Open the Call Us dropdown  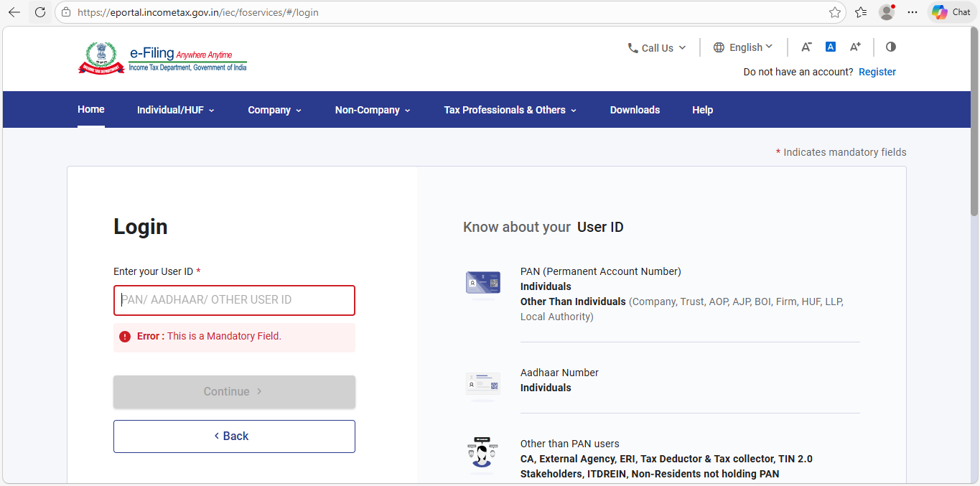point(655,47)
